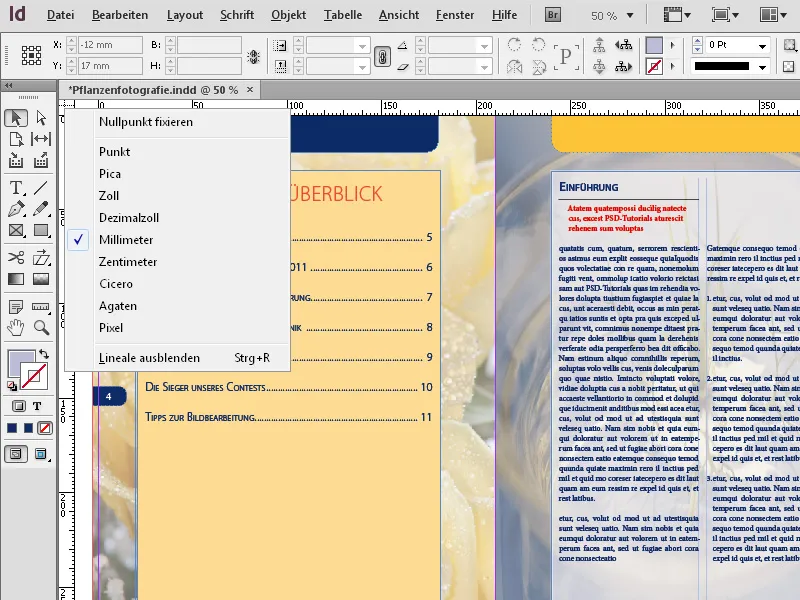Viewport: 800px width, 600px height.
Task: Select the Line tool
Action: pyautogui.click(x=41, y=188)
